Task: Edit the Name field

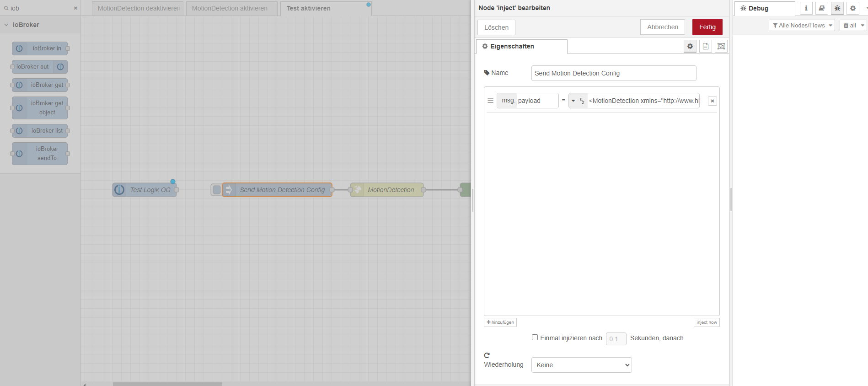Action: click(614, 73)
